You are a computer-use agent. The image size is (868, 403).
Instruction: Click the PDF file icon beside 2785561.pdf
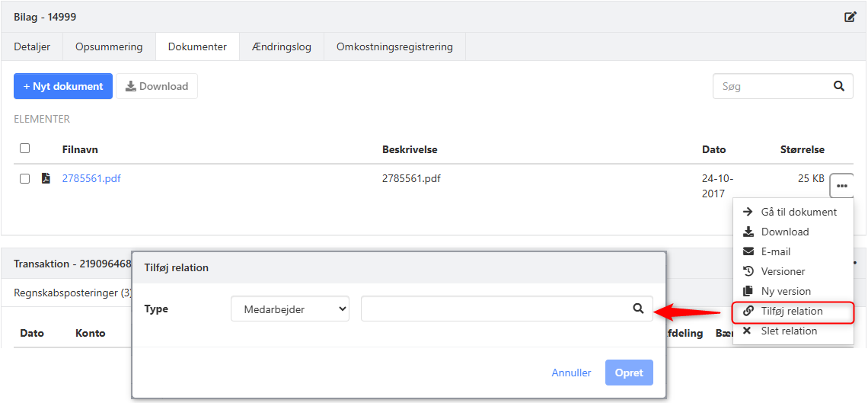point(46,179)
